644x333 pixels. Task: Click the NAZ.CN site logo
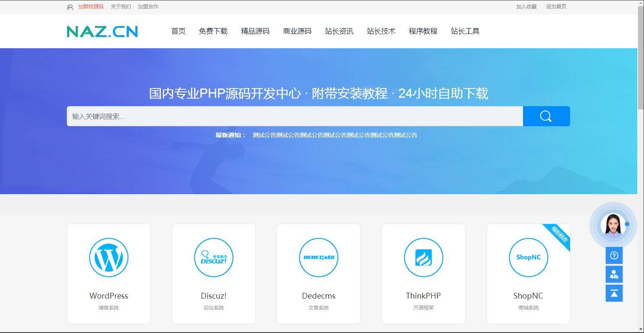coord(102,31)
